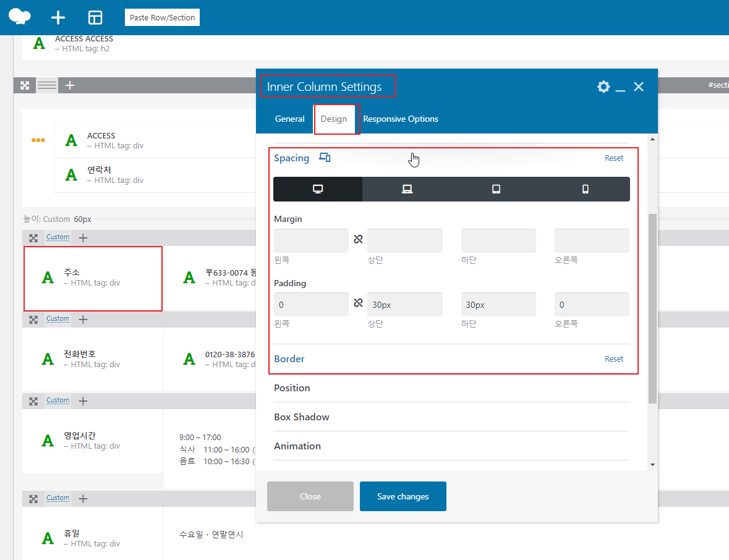The image size is (729, 560).
Task: Collapse the Spacing section header
Action: coord(291,158)
